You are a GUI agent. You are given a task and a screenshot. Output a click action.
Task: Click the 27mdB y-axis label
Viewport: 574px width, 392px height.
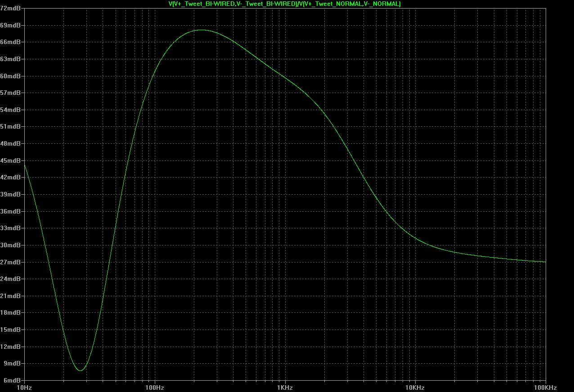click(x=11, y=262)
